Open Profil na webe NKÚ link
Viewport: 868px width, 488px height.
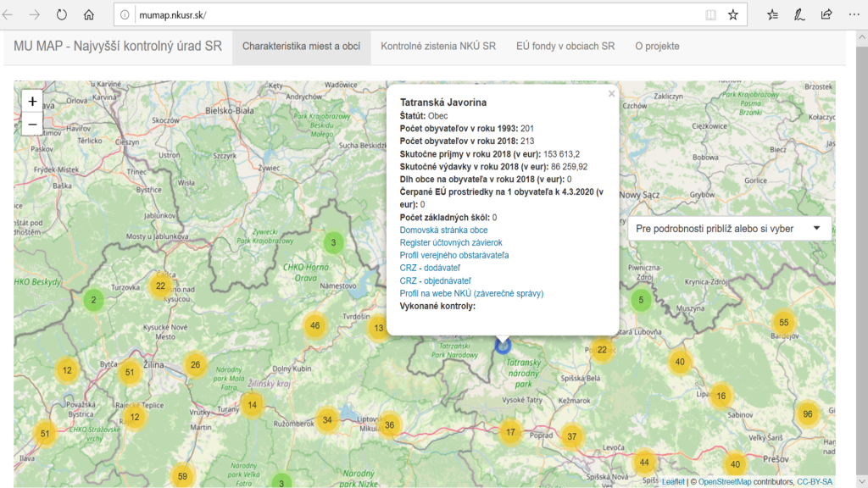pos(471,294)
